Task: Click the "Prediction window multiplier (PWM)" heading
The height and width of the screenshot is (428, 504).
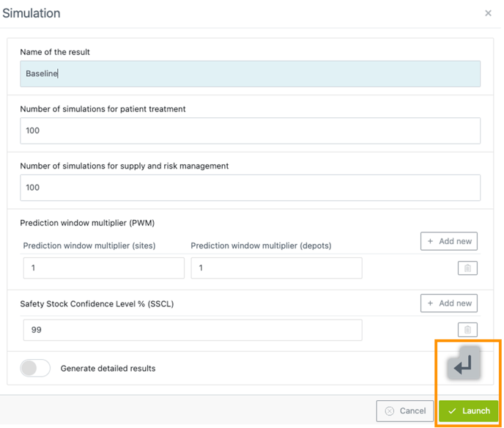Action: (87, 223)
